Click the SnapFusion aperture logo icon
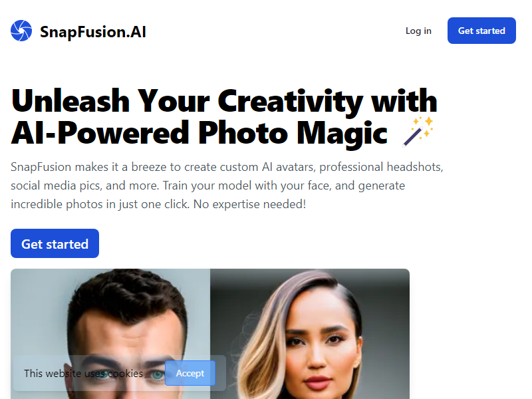This screenshot has width=532, height=399. coord(21,31)
